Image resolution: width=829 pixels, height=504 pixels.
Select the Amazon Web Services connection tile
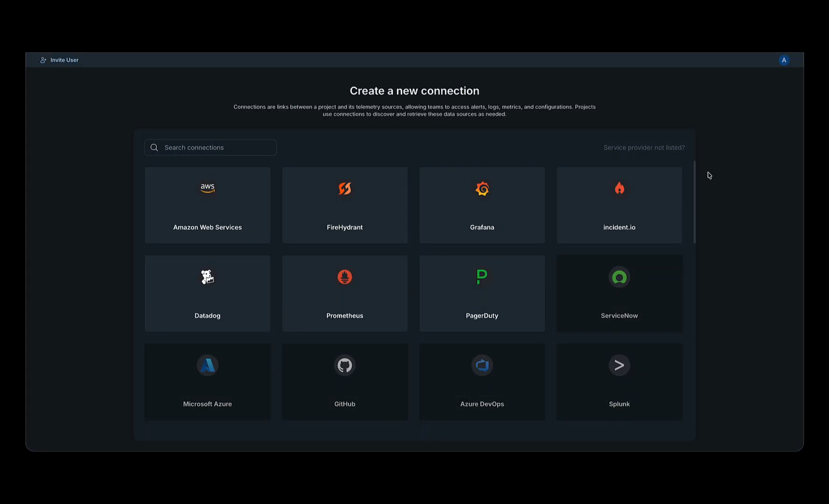[207, 205]
